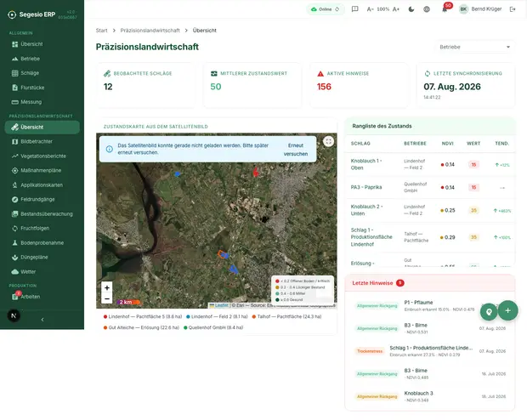Click the logout icon beside Bernd Krüger
Image resolution: width=527 pixels, height=420 pixels.
[x=513, y=9]
